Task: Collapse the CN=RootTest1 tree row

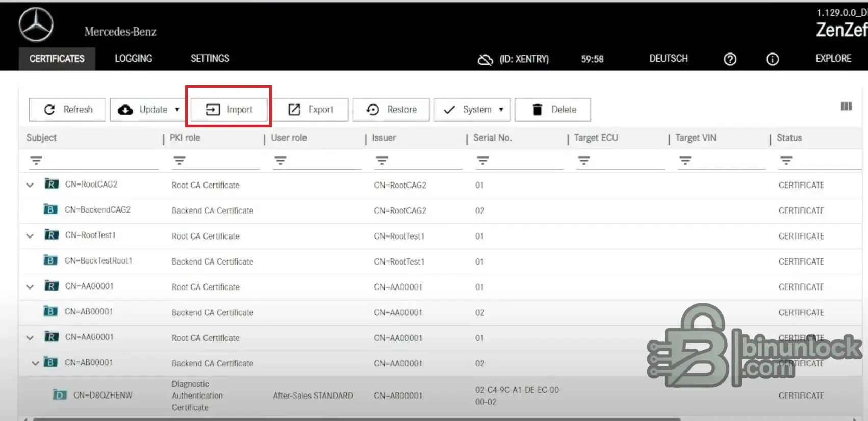Action: coord(30,235)
